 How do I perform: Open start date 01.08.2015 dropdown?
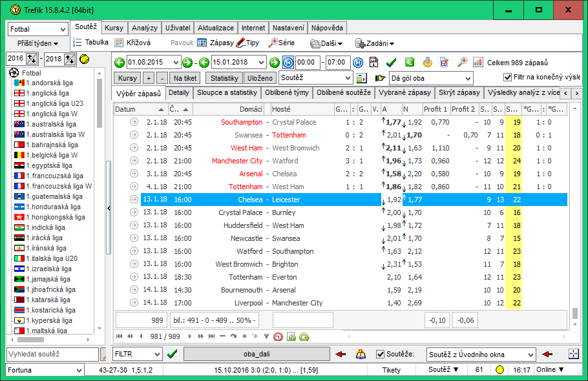176,63
